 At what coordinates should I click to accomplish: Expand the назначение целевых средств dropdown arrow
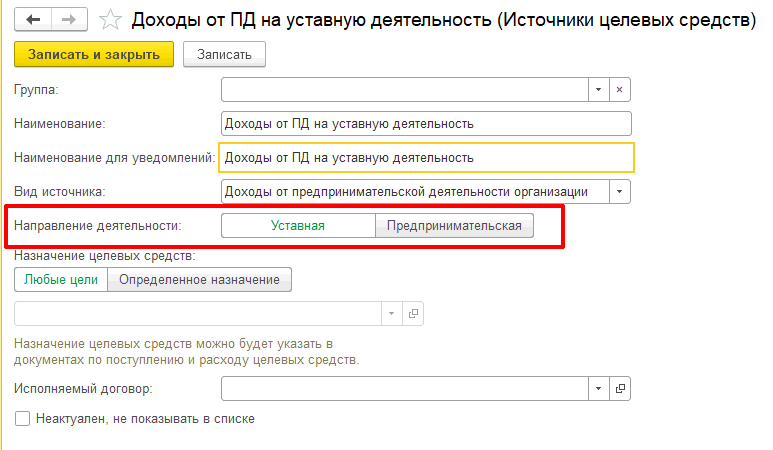[x=391, y=313]
